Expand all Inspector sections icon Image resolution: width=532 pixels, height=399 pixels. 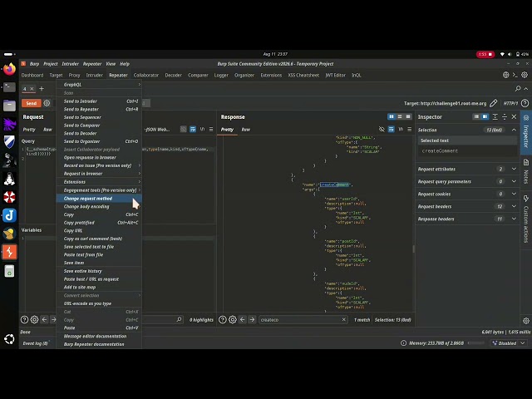tap(495, 116)
